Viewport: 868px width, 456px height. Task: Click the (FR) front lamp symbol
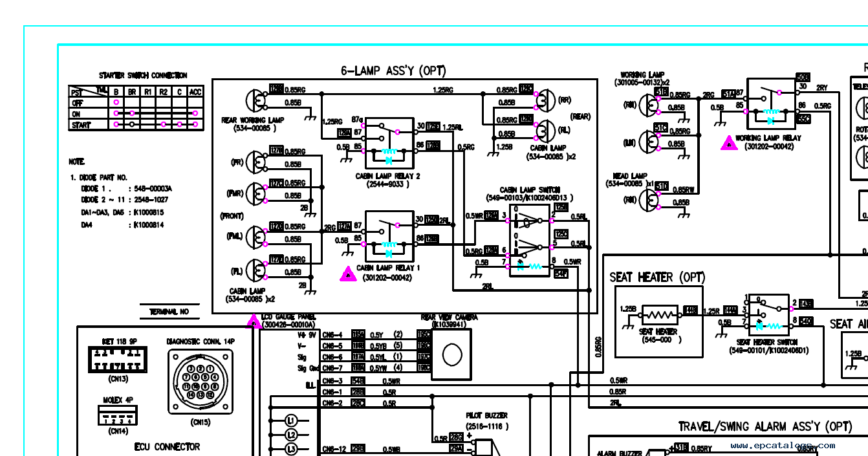point(257,162)
